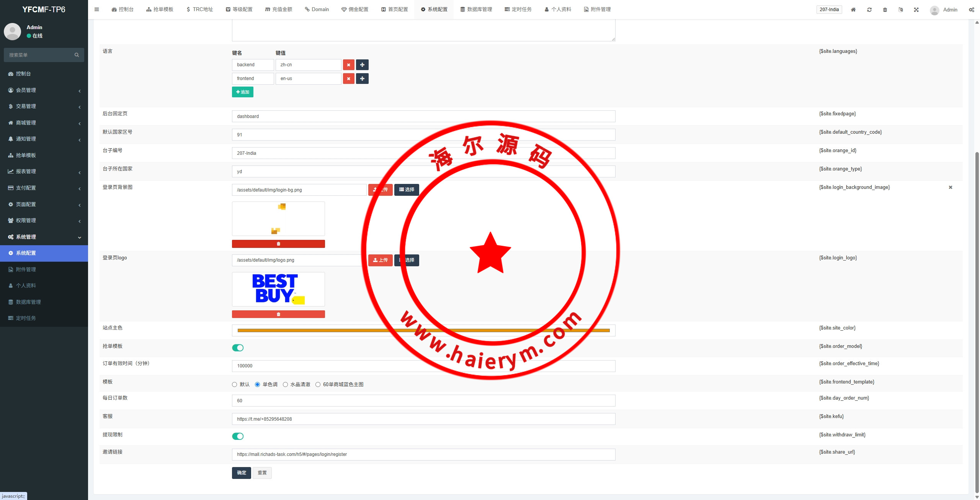Toggle fullscreen with the expand icon
The width and height of the screenshot is (980, 500).
pyautogui.click(x=916, y=10)
